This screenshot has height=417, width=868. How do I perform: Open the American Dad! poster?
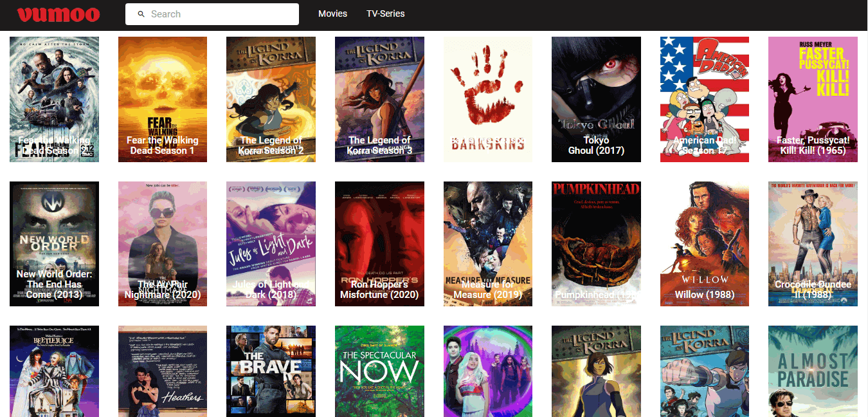coord(705,99)
